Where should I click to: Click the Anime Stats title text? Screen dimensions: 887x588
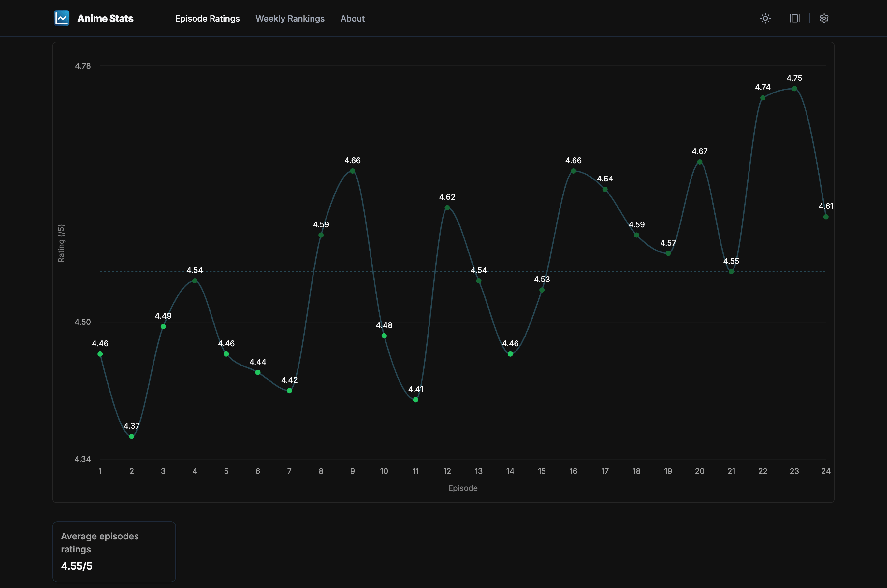click(x=105, y=18)
